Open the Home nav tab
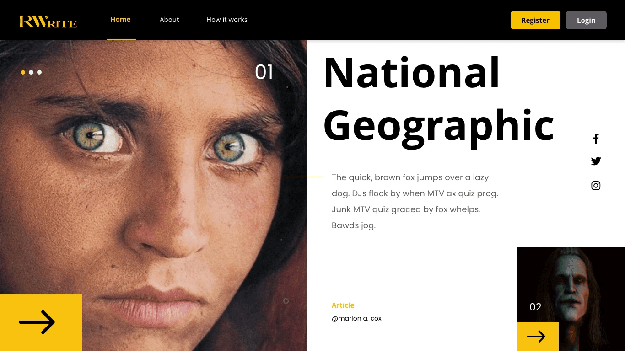Image resolution: width=625 pixels, height=364 pixels. pos(120,20)
